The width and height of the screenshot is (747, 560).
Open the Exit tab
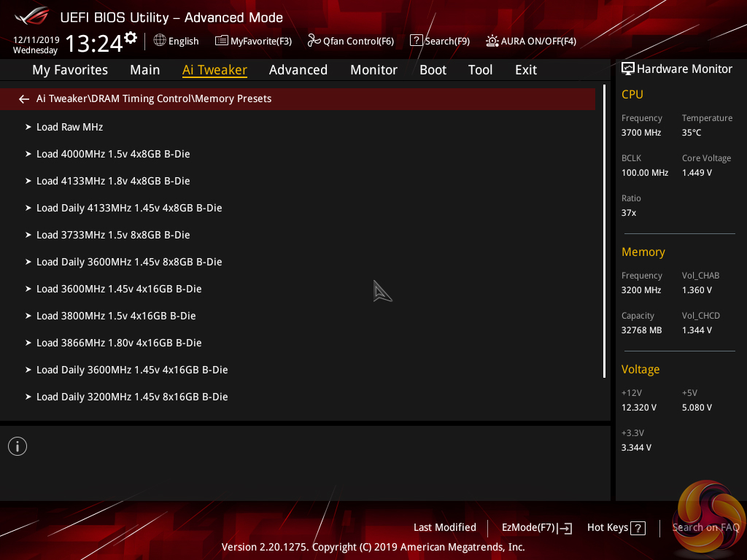click(x=526, y=70)
